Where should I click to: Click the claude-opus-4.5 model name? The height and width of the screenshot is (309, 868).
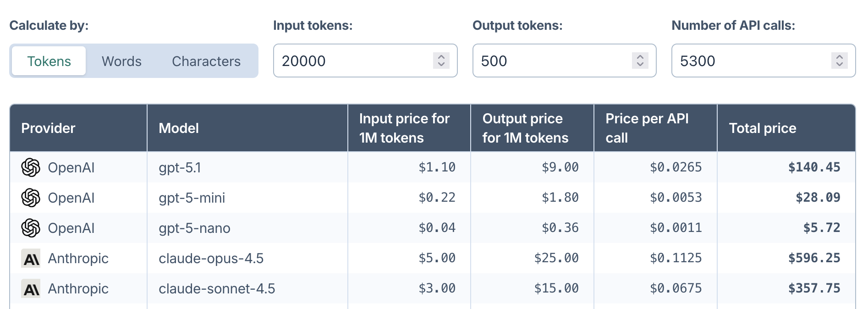(211, 259)
